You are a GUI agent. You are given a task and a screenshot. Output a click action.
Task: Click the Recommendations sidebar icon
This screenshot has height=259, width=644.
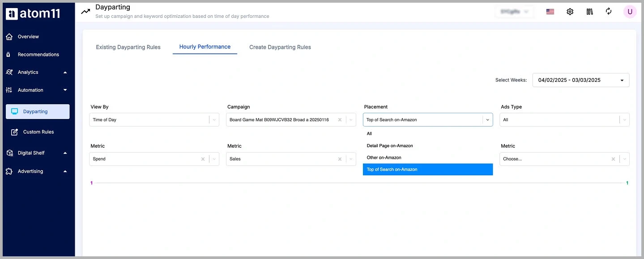click(x=9, y=55)
